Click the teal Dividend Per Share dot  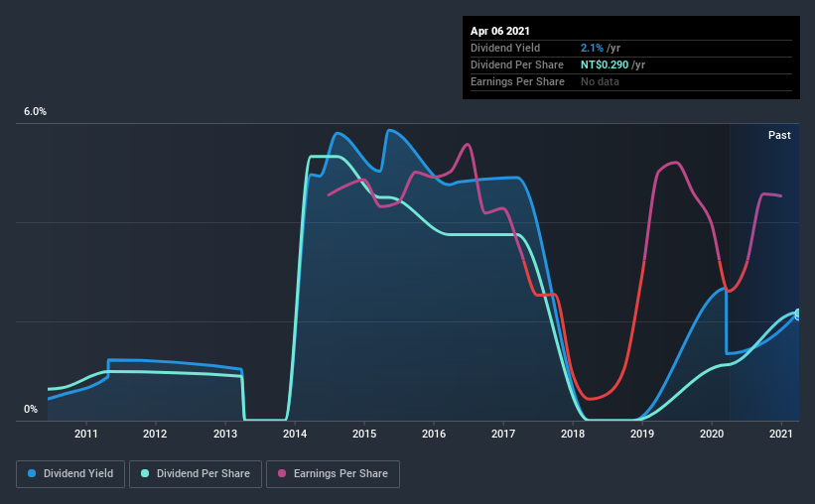point(145,473)
